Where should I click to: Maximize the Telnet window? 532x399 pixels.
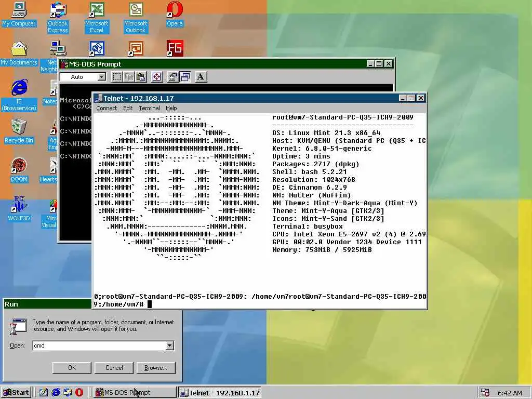[411, 98]
